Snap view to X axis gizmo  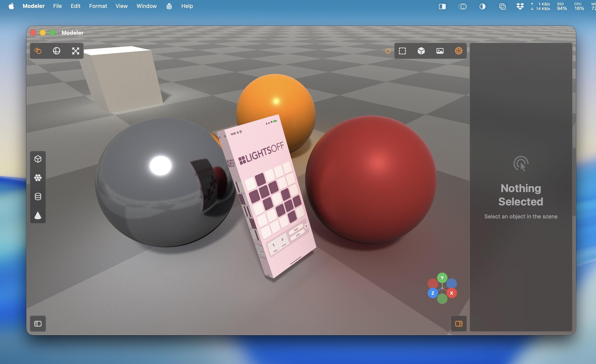(452, 293)
